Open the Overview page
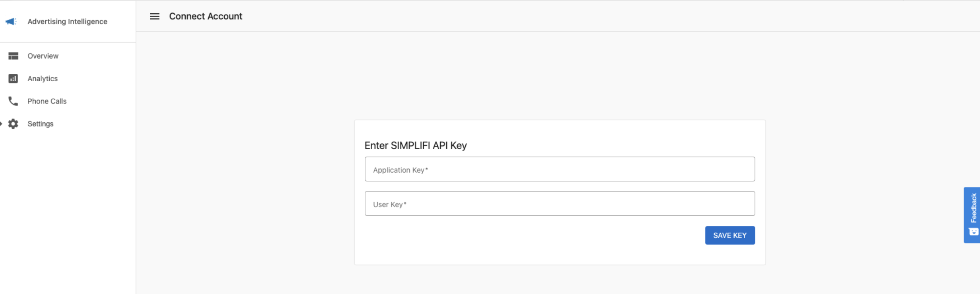 (x=42, y=56)
